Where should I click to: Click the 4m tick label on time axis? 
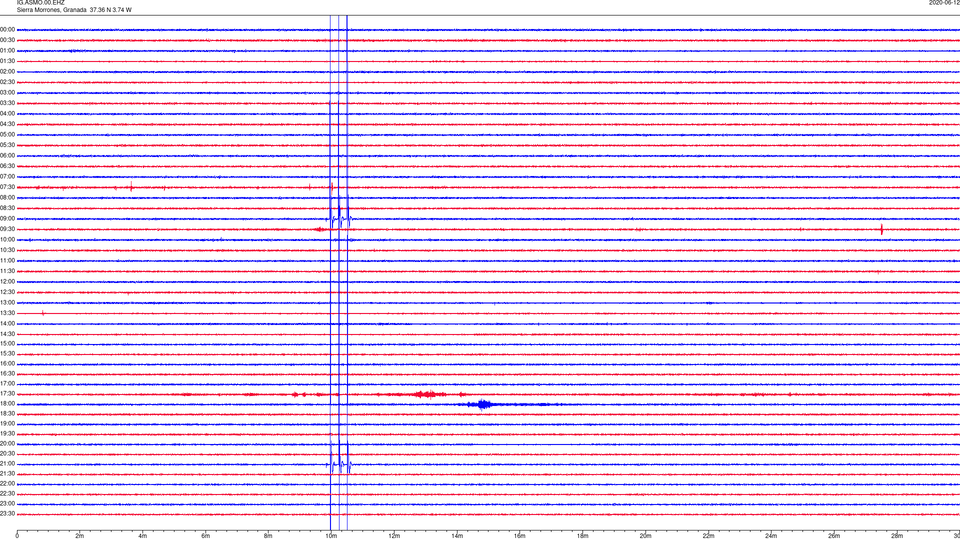(143, 536)
